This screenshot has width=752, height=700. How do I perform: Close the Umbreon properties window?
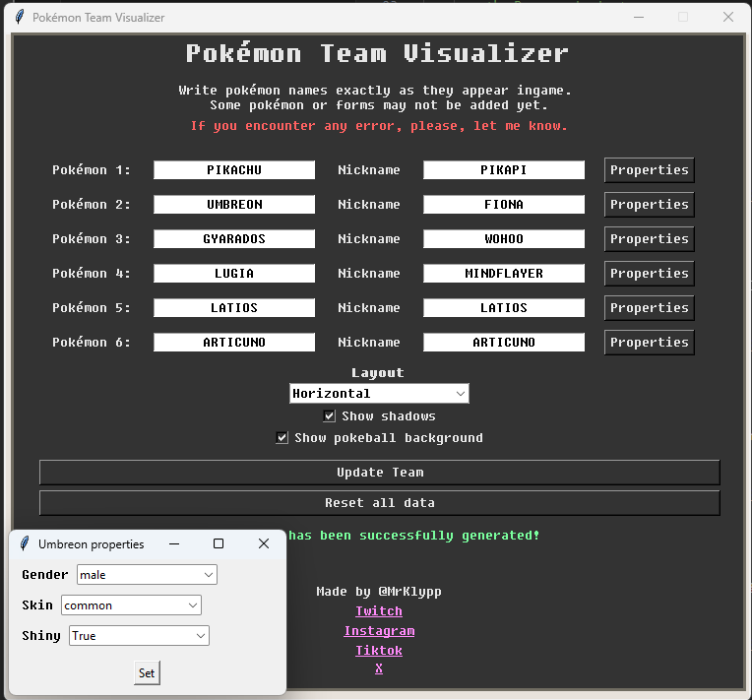coord(263,543)
